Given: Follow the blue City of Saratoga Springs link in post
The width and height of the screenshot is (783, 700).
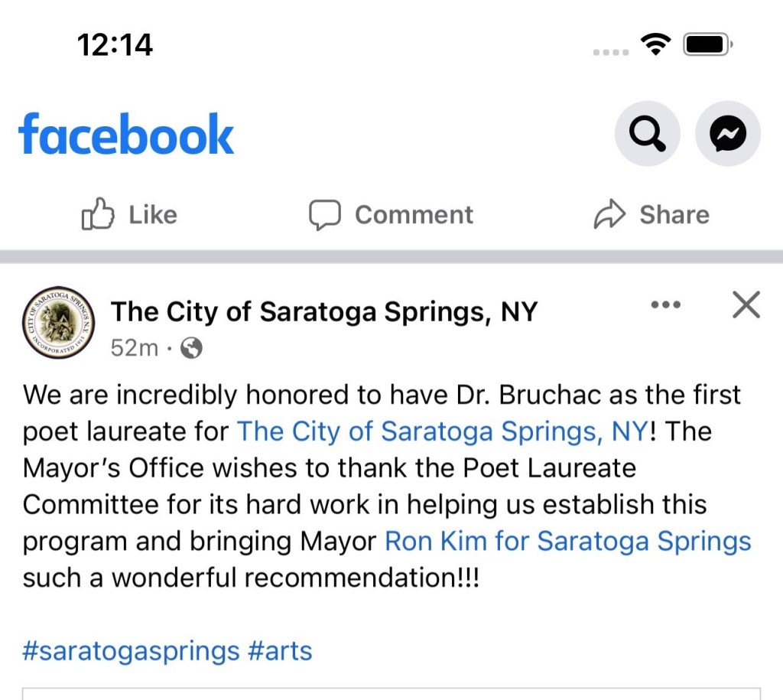Looking at the screenshot, I should [442, 431].
